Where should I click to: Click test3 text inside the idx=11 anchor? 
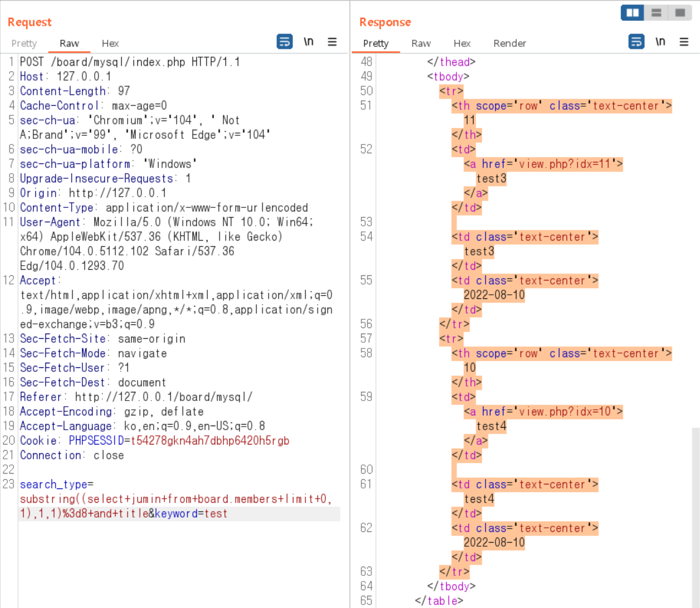[492, 178]
